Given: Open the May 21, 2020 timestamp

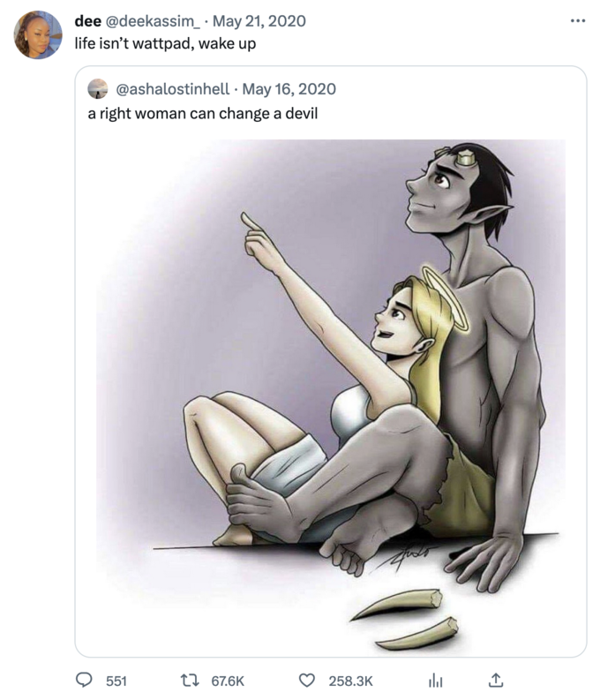Looking at the screenshot, I should (259, 21).
